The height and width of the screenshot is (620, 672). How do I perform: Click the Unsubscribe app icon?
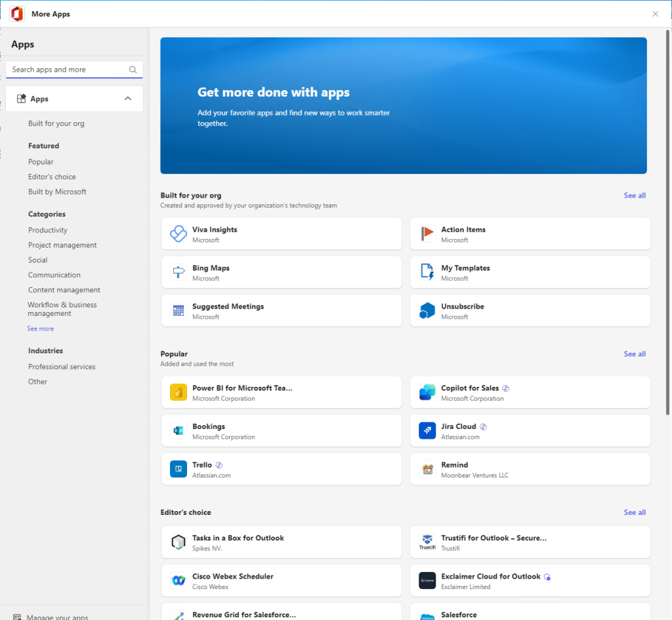[x=427, y=310]
